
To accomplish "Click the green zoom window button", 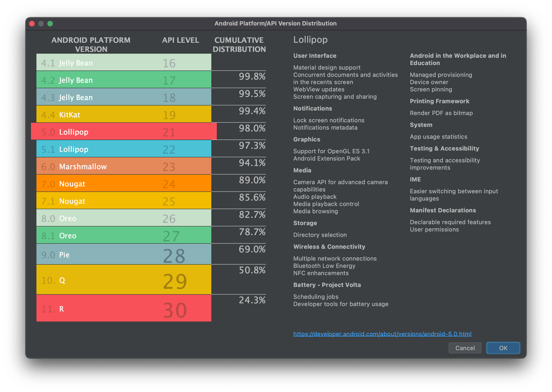I will pos(50,24).
